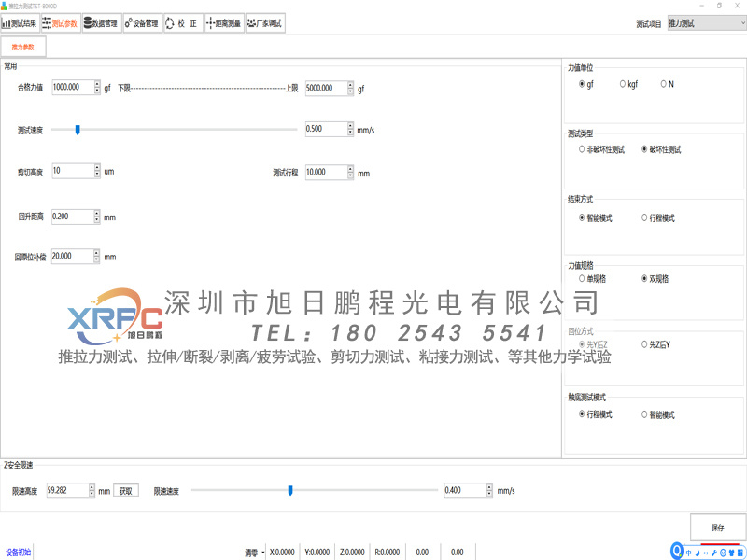Click the shirt skin icon in the input toolbar
Viewport: 747px width, 560px height.
tap(731, 553)
